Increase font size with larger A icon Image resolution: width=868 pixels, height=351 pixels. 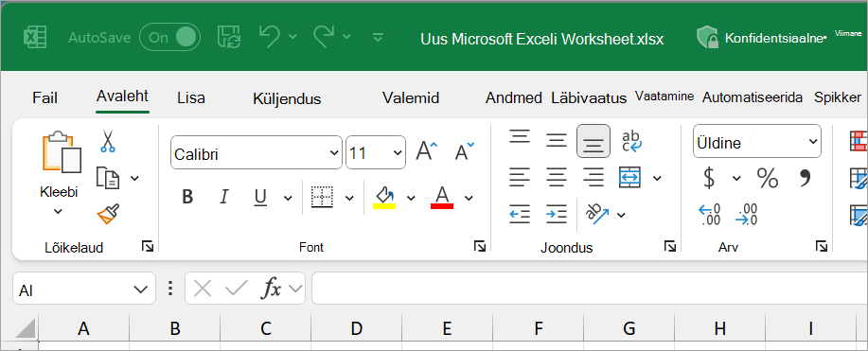[x=426, y=150]
